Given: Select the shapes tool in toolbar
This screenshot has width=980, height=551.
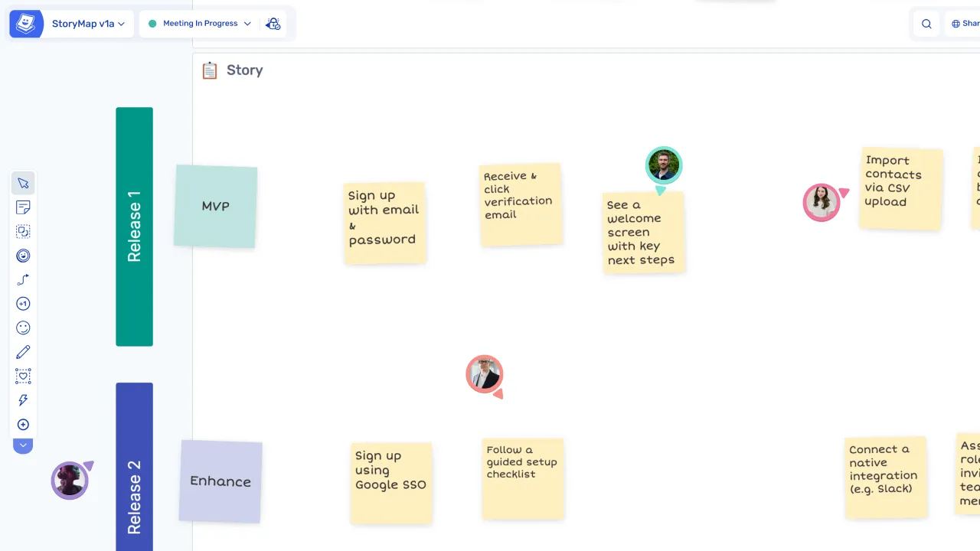Looking at the screenshot, I should tap(23, 231).
